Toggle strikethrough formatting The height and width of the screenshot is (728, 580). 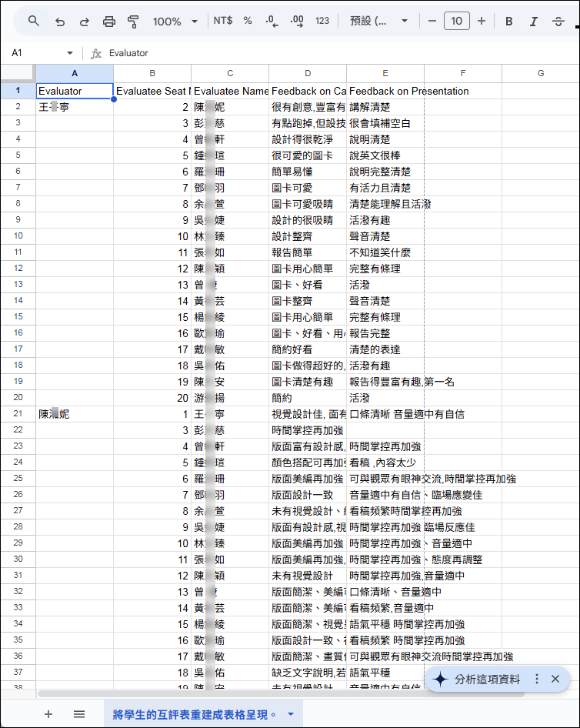click(x=558, y=21)
